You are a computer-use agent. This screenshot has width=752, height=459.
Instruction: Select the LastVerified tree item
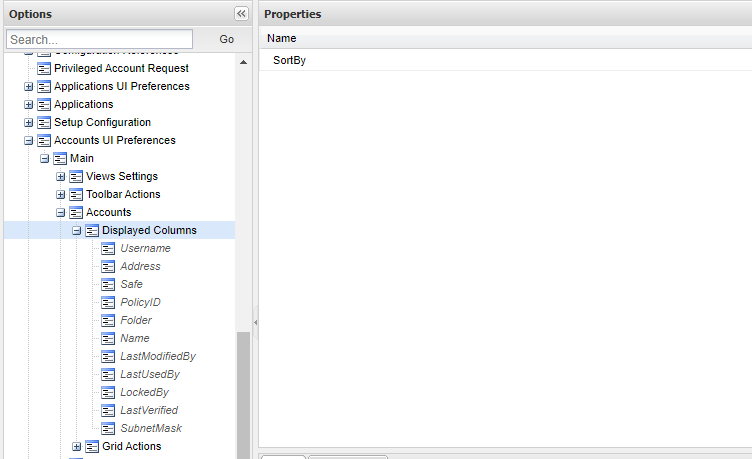pos(149,410)
